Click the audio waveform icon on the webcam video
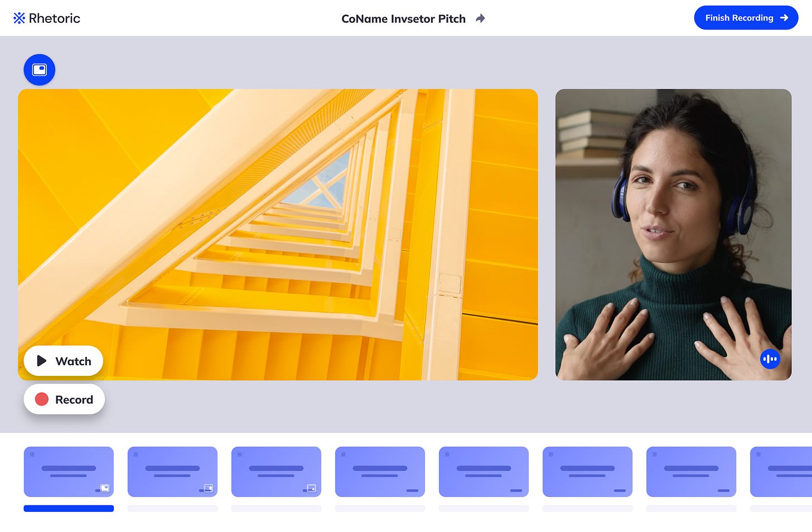This screenshot has height=532, width=812. click(x=770, y=359)
